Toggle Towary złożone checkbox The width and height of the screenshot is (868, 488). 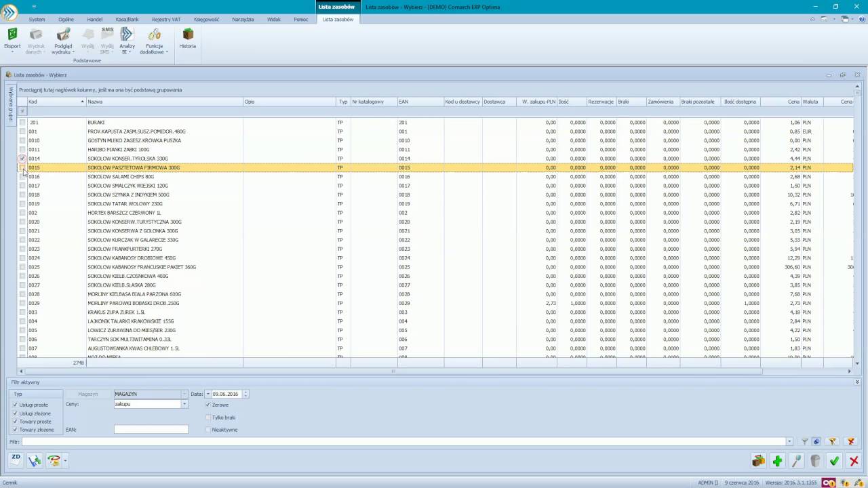tap(16, 430)
